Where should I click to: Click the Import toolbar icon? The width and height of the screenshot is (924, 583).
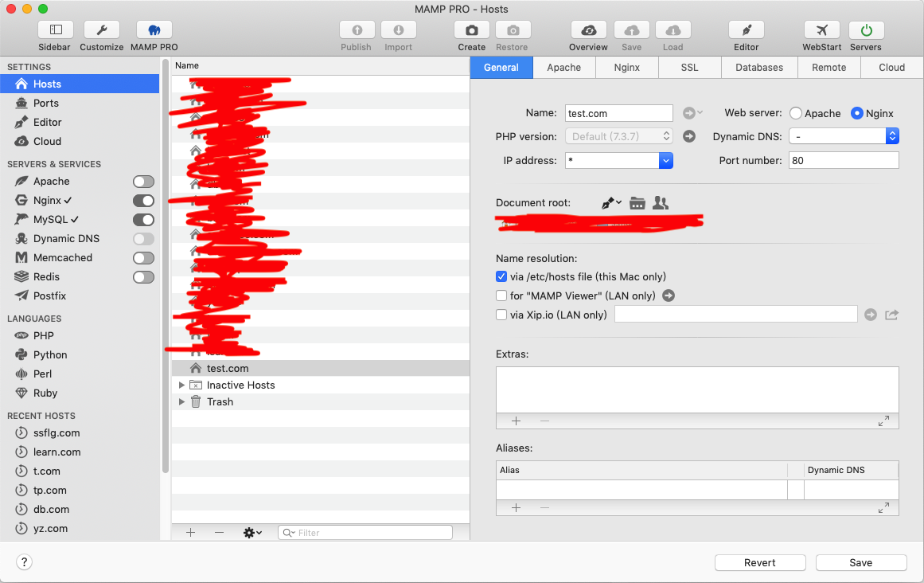point(399,30)
